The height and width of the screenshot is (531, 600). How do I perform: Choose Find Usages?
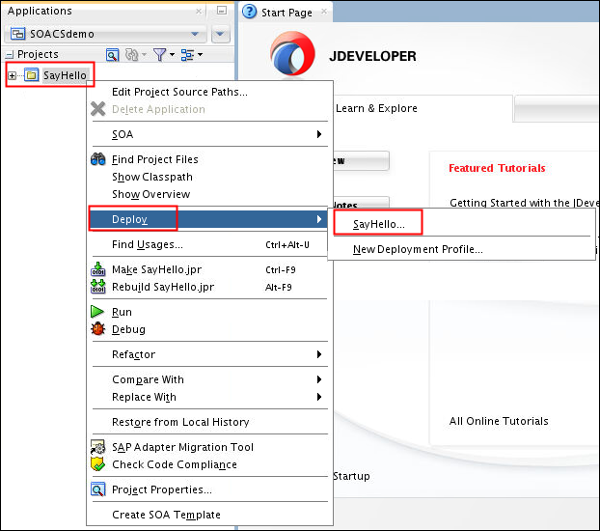point(210,244)
